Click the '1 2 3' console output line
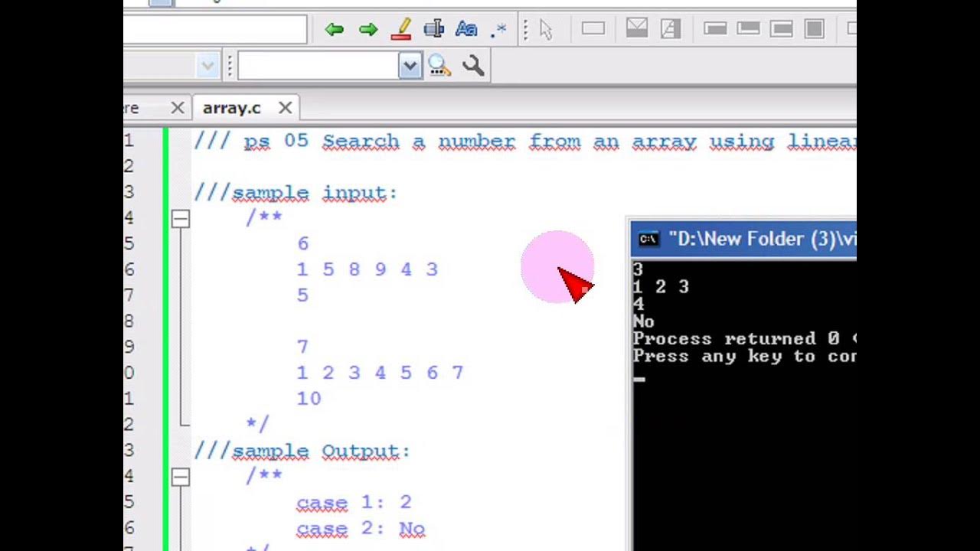Viewport: 980px width, 551px height. pos(661,287)
